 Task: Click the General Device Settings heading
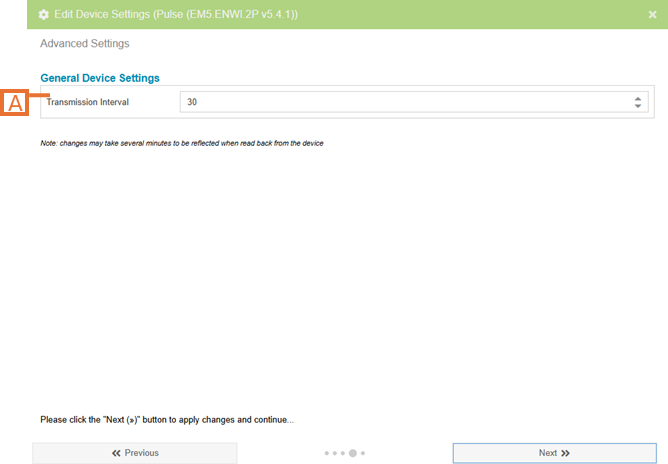pos(100,78)
